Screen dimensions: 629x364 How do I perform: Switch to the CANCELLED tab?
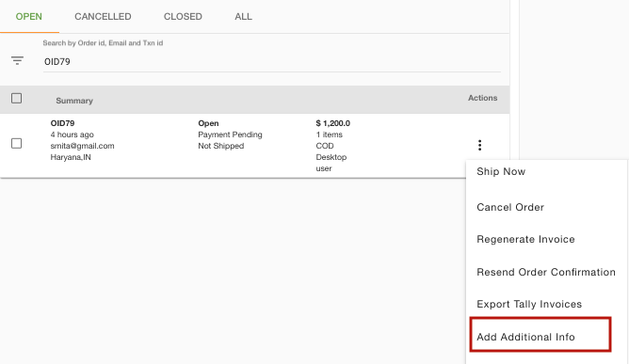103,16
